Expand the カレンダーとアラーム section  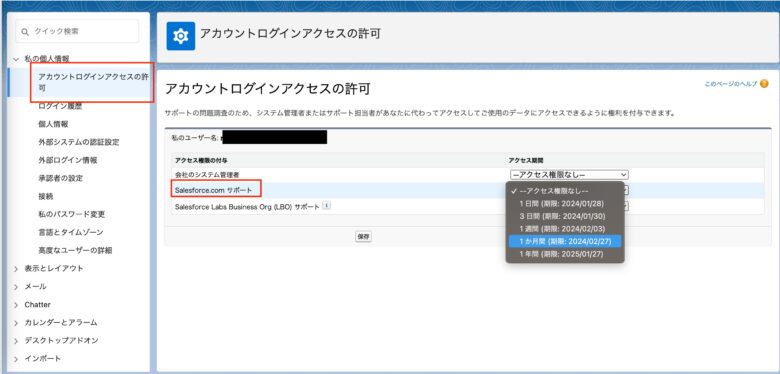16,323
